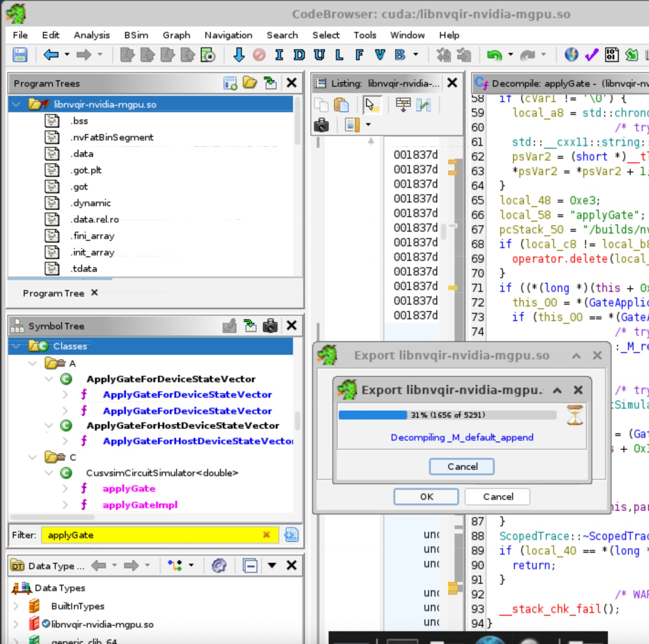Screen dimensions: 649x644
Task: Click the Program Trees create new tree icon
Action: click(230, 83)
